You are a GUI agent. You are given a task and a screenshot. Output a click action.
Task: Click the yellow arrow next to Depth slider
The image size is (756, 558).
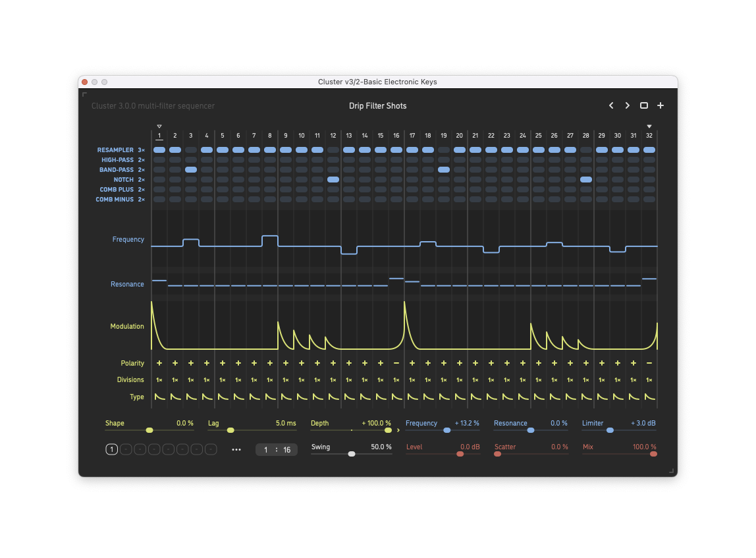pyautogui.click(x=398, y=430)
